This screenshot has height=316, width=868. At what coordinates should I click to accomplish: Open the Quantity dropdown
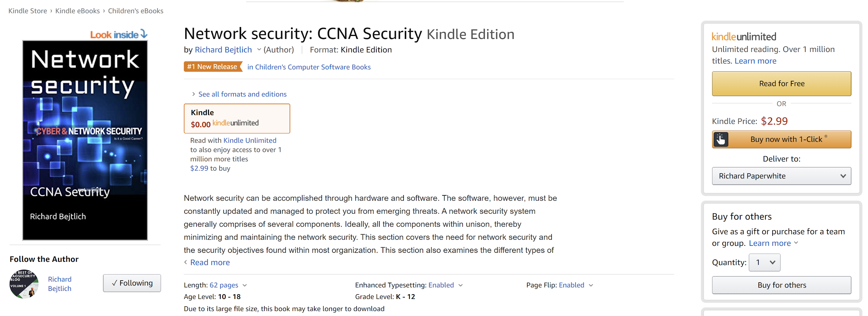point(764,263)
